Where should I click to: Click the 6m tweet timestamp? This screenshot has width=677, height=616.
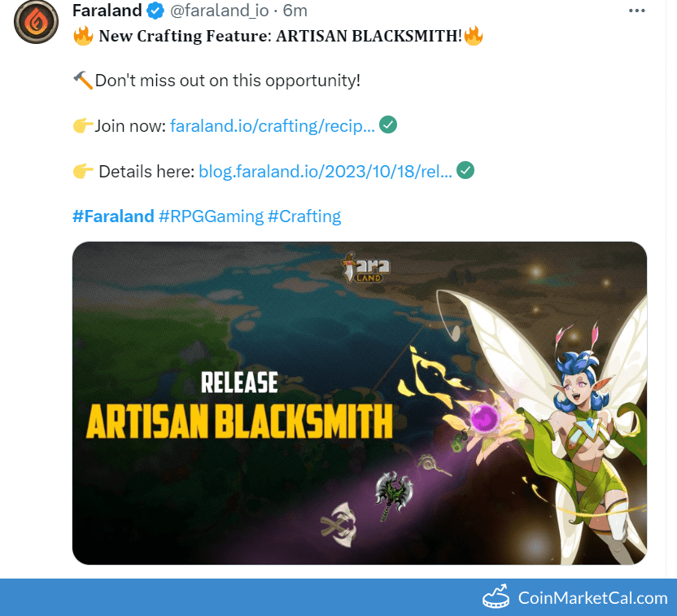295,11
